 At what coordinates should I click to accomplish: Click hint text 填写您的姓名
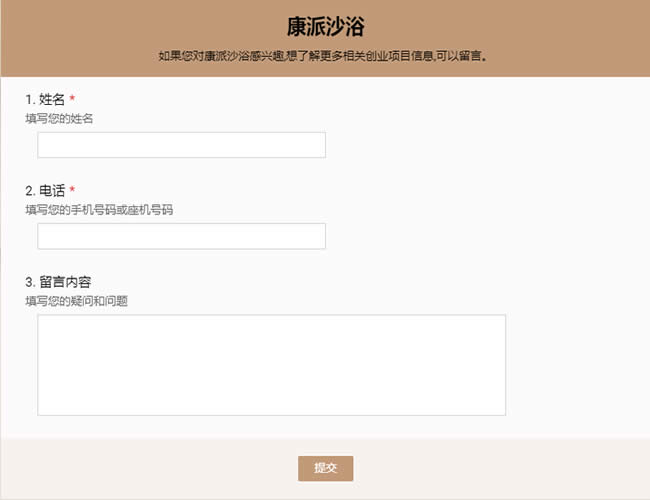tap(59, 119)
